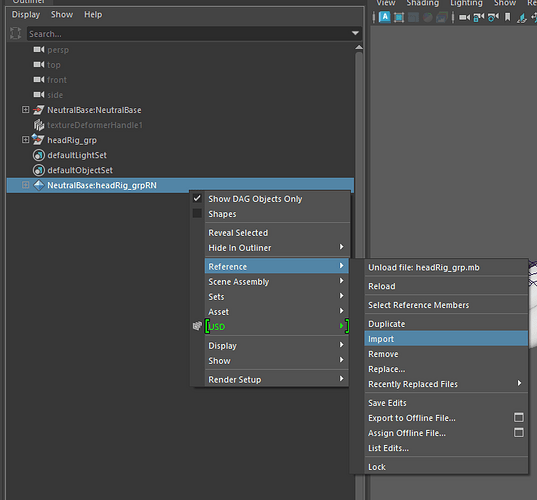The width and height of the screenshot is (537, 500).
Task: Click the frame-selection bounding box icon
Action: (x=399, y=17)
